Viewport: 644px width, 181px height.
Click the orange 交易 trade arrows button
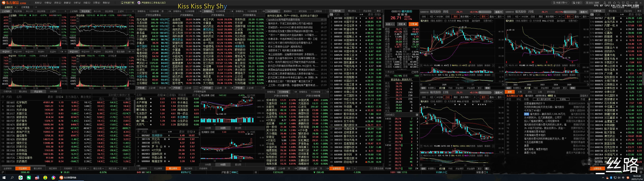414,24
